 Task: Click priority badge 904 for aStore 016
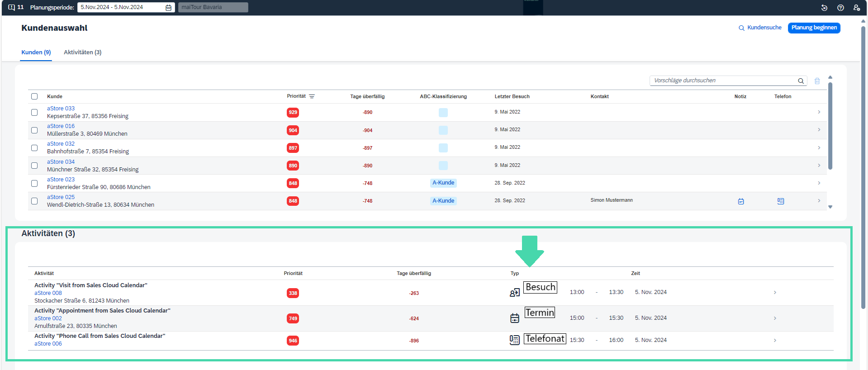[x=293, y=130]
